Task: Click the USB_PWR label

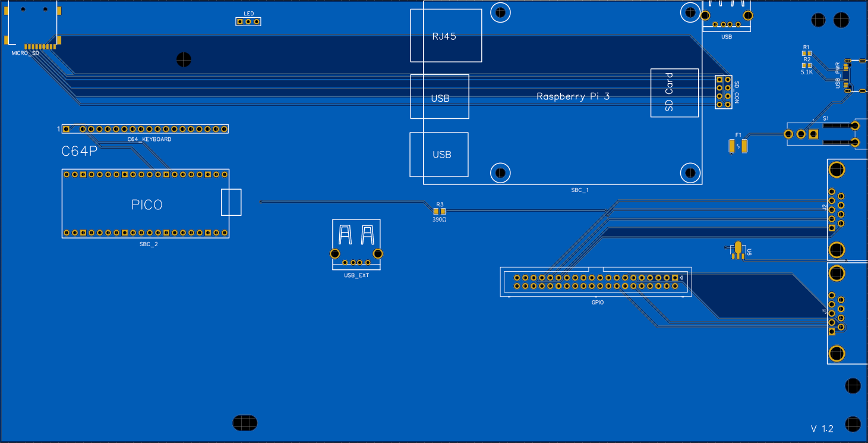Action: [838, 75]
